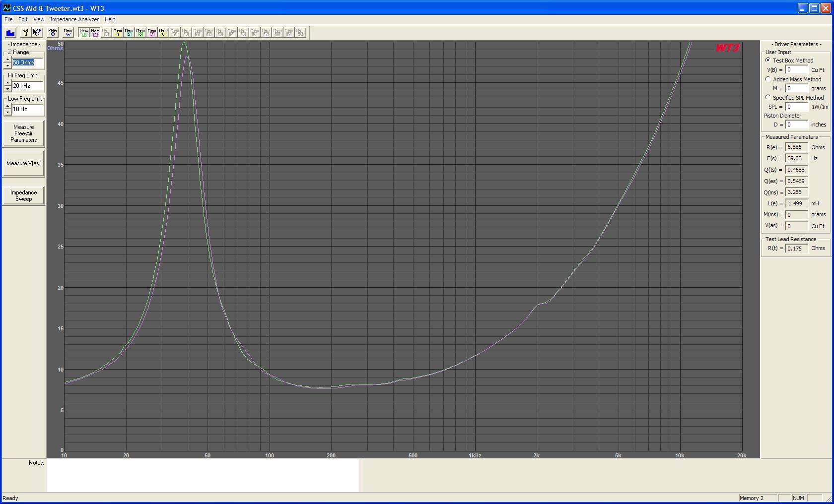The height and width of the screenshot is (504, 834).
Task: Select the Test Box Method radio button
Action: (768, 60)
